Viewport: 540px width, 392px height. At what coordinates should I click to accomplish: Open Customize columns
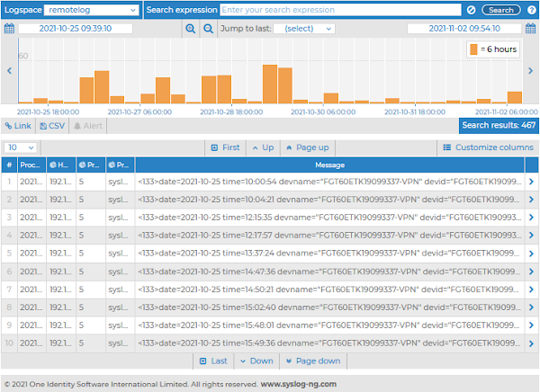(489, 147)
